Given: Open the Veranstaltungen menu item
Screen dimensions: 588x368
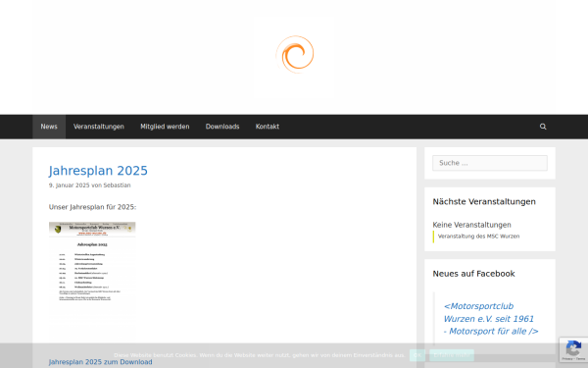Looking at the screenshot, I should (99, 127).
